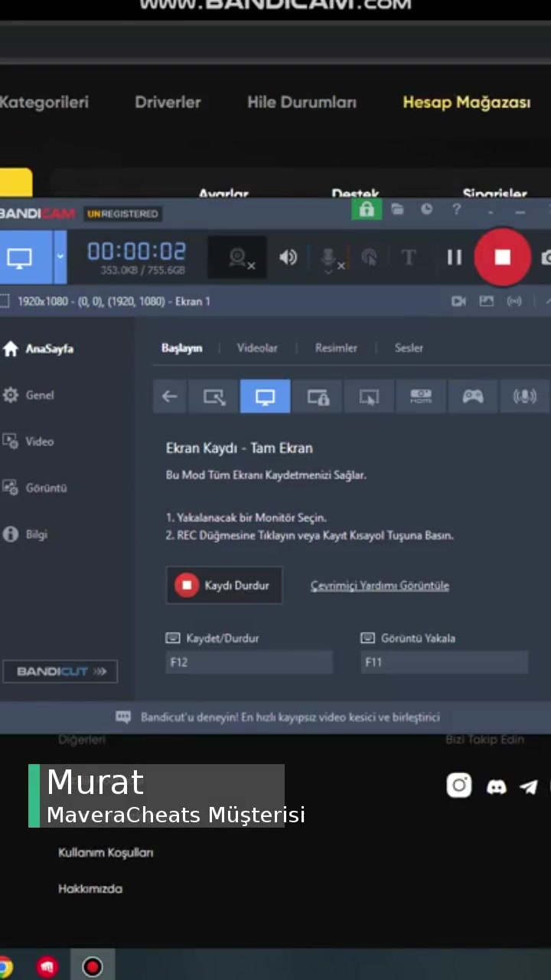Image resolution: width=551 pixels, height=980 pixels.
Task: Select specific window lock recording mode
Action: pyautogui.click(x=318, y=397)
